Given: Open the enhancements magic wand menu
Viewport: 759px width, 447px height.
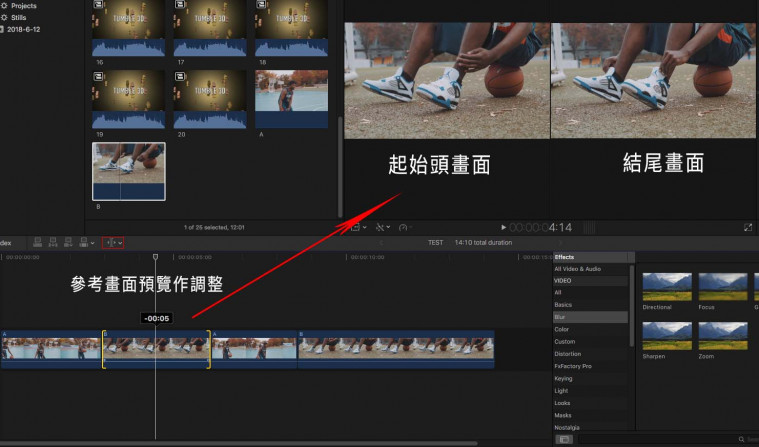Looking at the screenshot, I should (x=383, y=227).
